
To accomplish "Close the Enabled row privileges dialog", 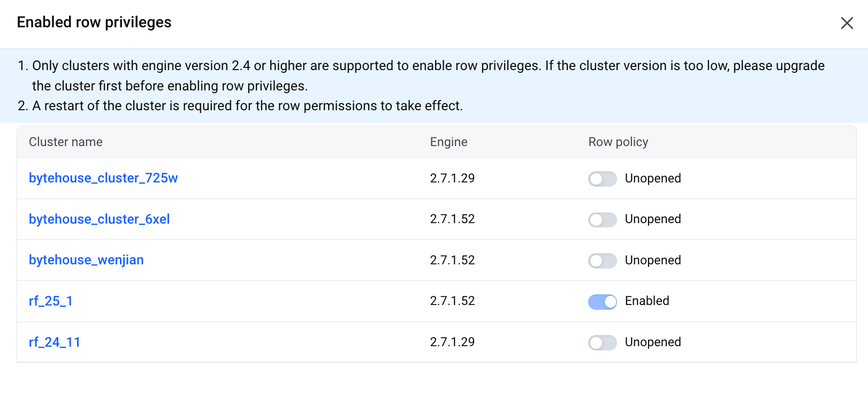I will pos(847,23).
